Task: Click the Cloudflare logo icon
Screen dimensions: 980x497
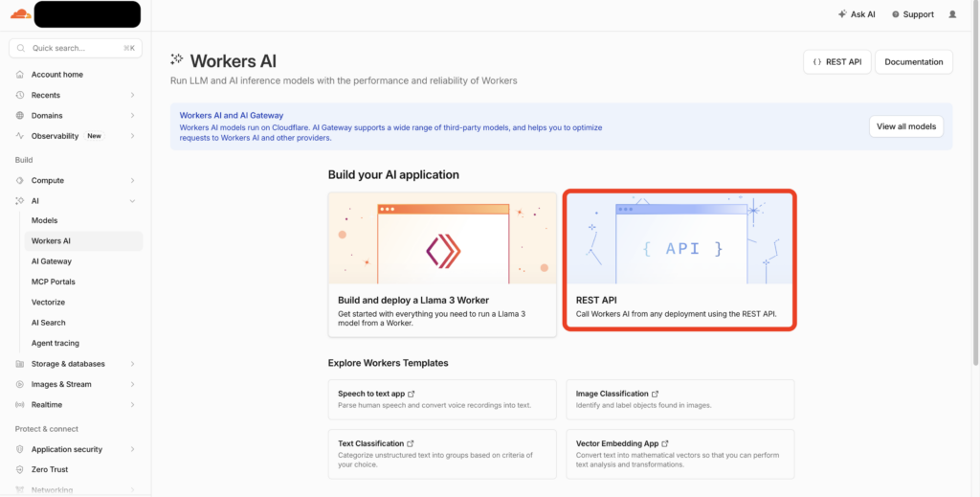Action: (21, 13)
